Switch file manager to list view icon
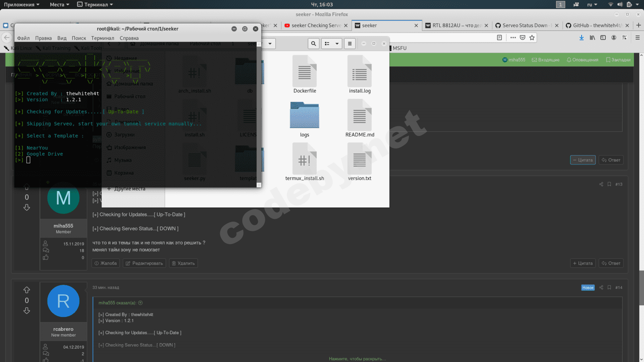The image size is (644, 362). click(327, 43)
